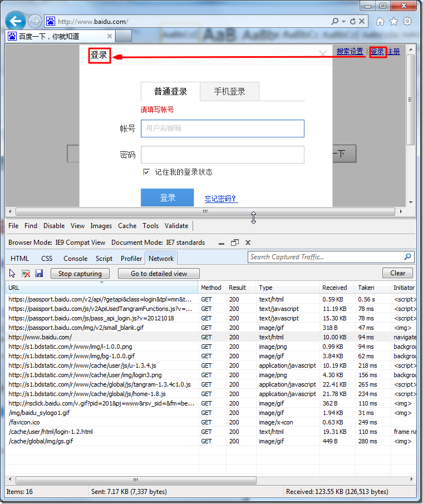Switch to the CSS tab

coord(47,259)
